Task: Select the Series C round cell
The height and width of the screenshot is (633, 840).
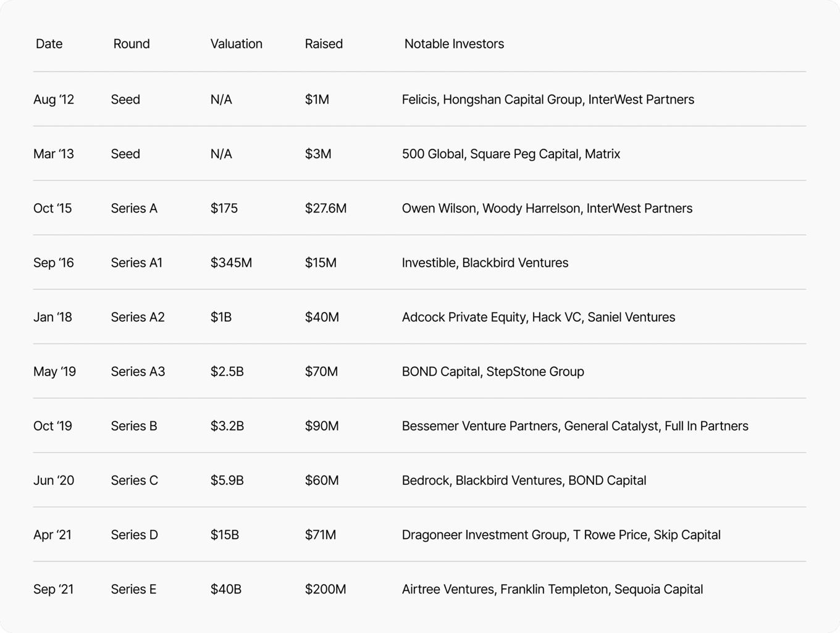Action: (x=135, y=480)
